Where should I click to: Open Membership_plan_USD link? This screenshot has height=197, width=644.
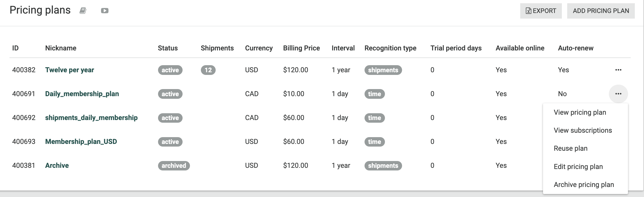point(81,142)
